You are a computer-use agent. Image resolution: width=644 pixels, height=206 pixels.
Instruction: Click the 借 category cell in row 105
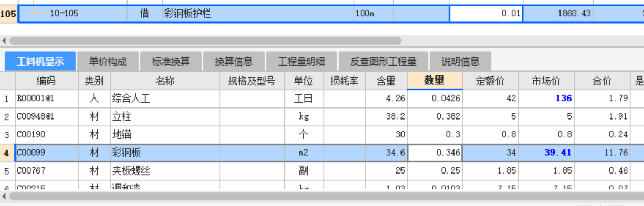(x=144, y=14)
